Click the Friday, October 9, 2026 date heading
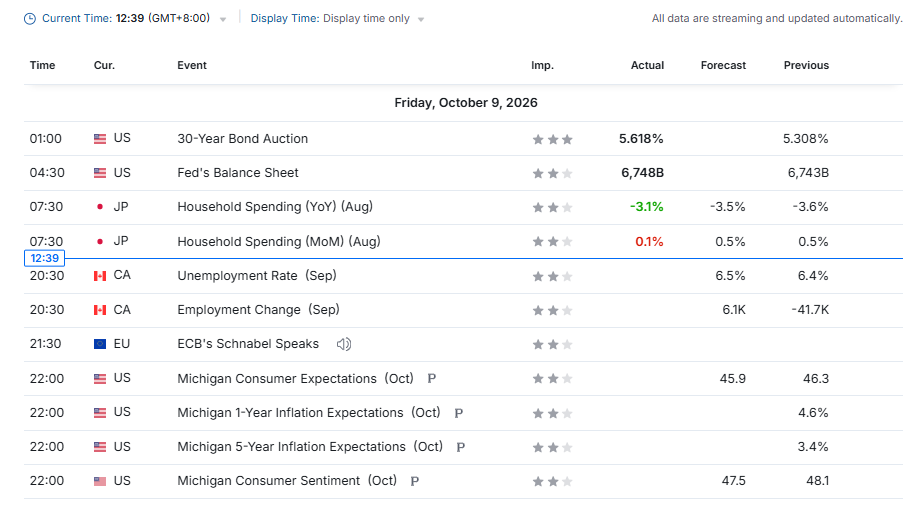915x515 pixels. coord(466,103)
